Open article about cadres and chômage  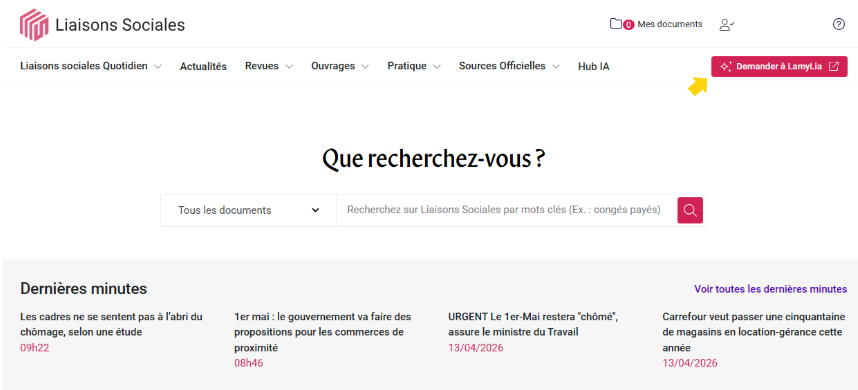(x=112, y=324)
